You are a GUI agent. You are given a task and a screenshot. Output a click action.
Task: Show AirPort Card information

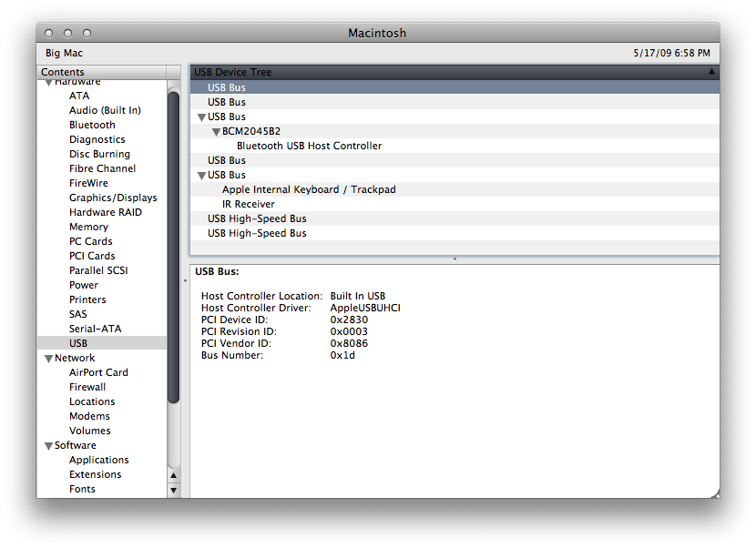pos(98,372)
